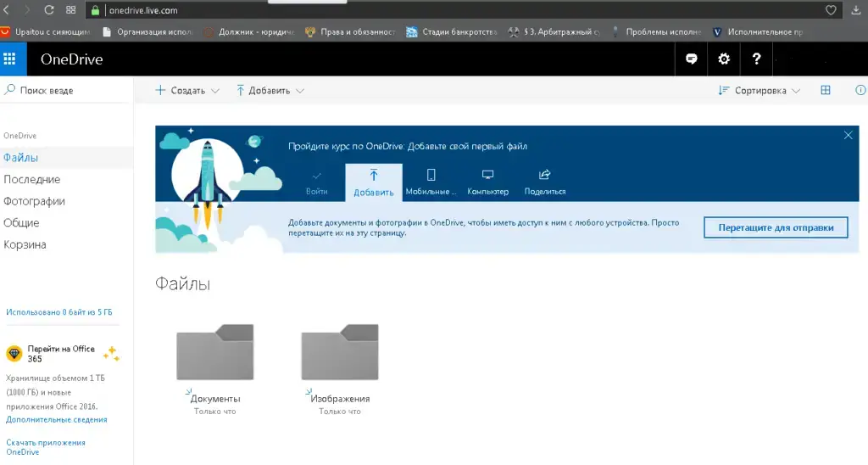868x465 pixels.
Task: Switch to the tiles view layout icon
Action: coord(826,91)
